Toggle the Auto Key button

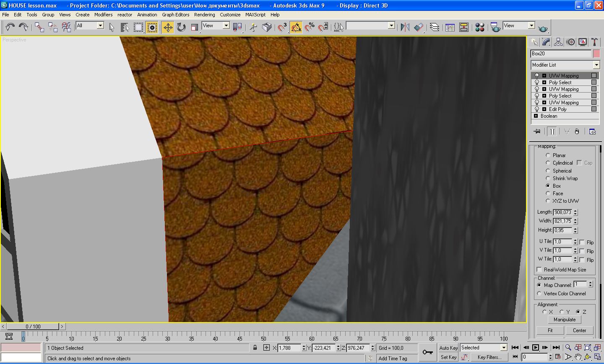click(448, 348)
